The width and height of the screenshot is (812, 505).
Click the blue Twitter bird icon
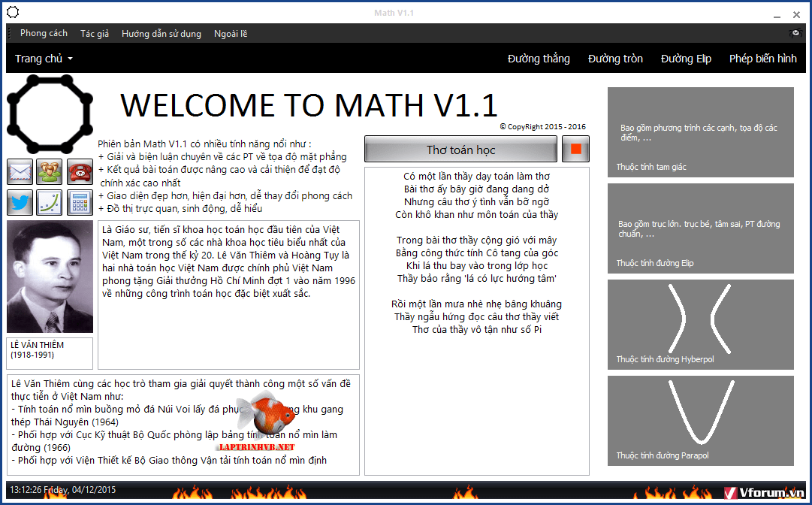pos(20,203)
